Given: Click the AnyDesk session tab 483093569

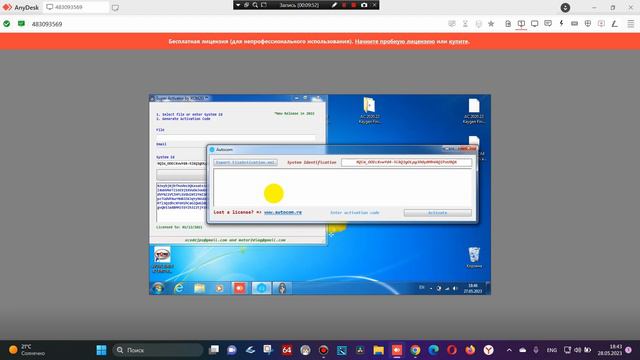Looking at the screenshot, I should tap(76, 7).
